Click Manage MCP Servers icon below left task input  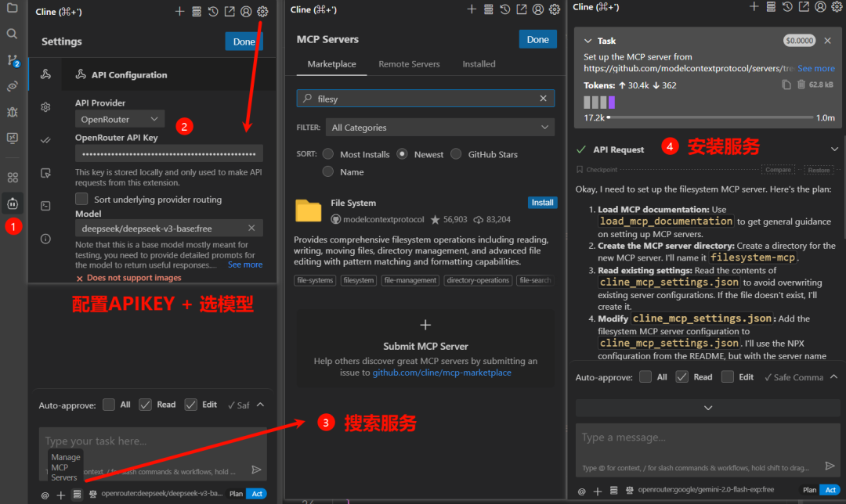pos(77,495)
